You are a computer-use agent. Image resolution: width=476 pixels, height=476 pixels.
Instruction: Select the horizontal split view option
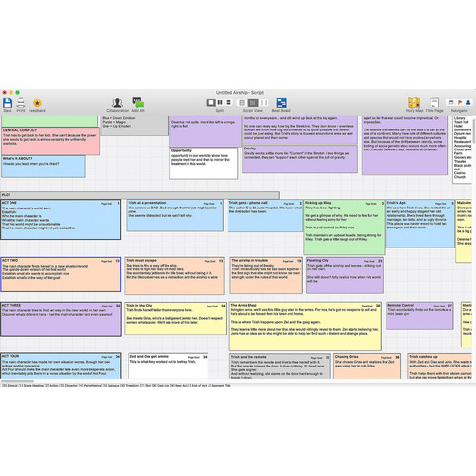point(228,102)
